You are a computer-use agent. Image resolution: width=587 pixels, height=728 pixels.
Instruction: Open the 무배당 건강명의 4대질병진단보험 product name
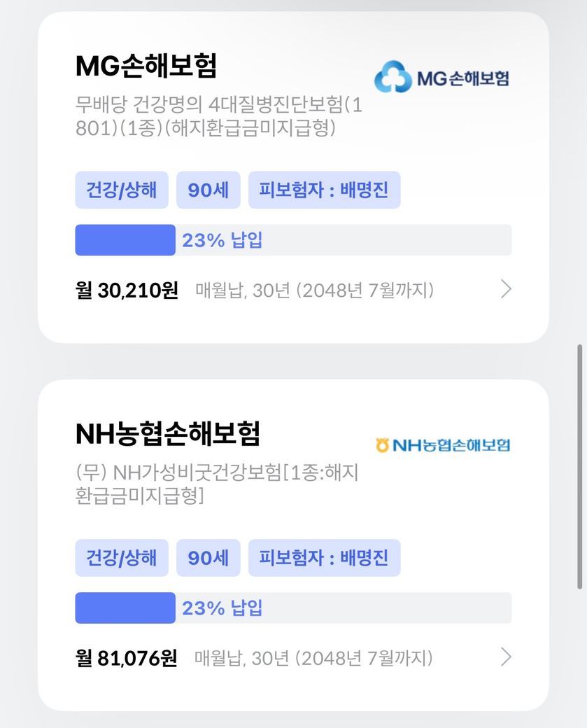click(x=218, y=117)
